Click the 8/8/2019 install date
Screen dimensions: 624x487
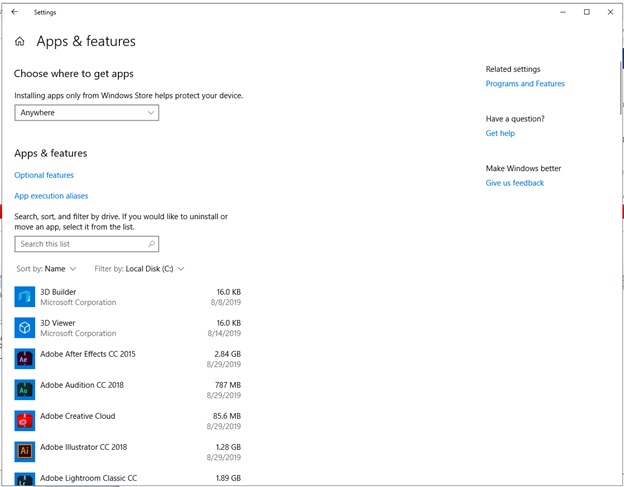(226, 302)
